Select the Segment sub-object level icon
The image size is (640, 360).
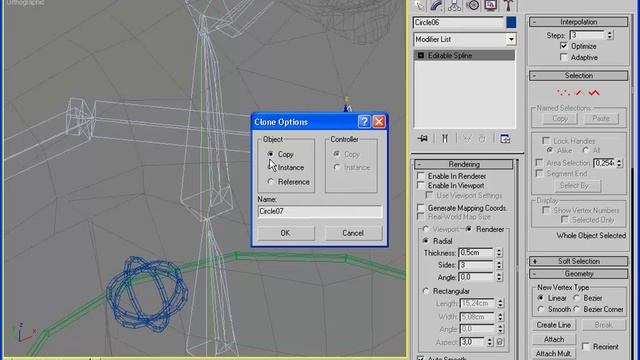pos(579,93)
